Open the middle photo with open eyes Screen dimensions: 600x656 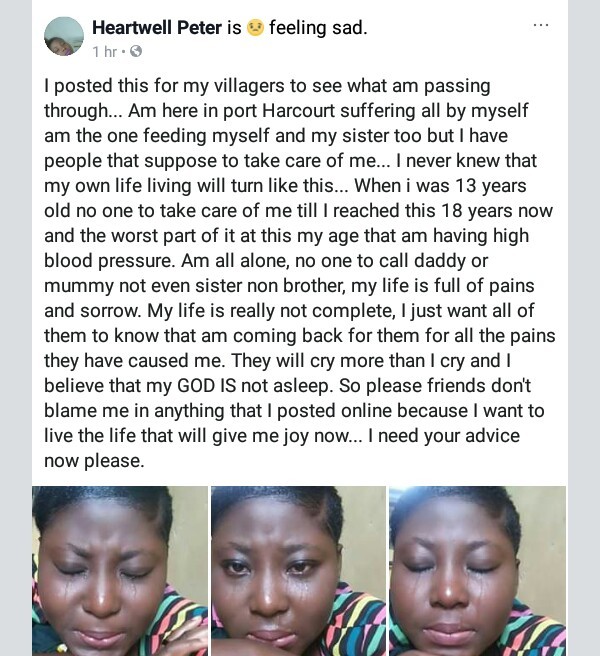pos(297,570)
